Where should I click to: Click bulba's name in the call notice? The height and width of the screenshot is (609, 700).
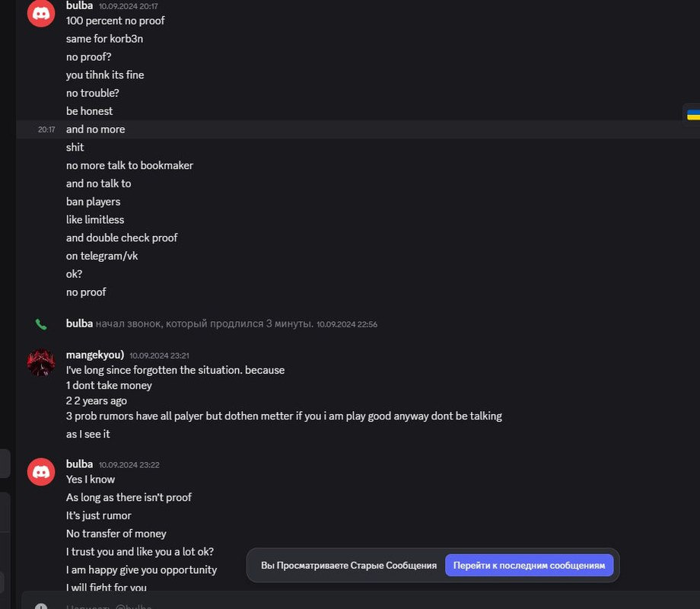coord(79,324)
